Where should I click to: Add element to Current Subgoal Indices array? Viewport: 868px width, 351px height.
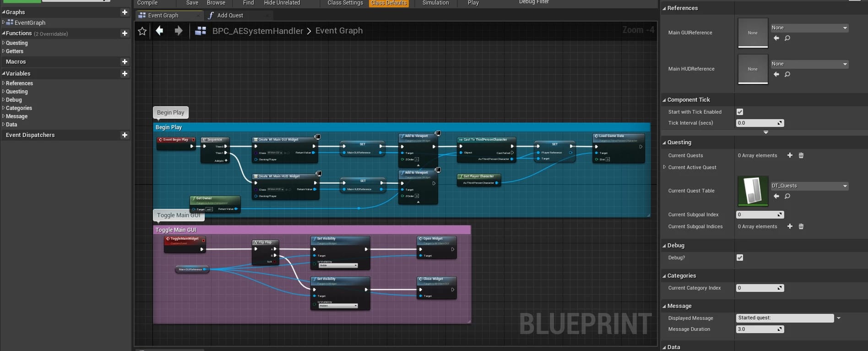790,226
